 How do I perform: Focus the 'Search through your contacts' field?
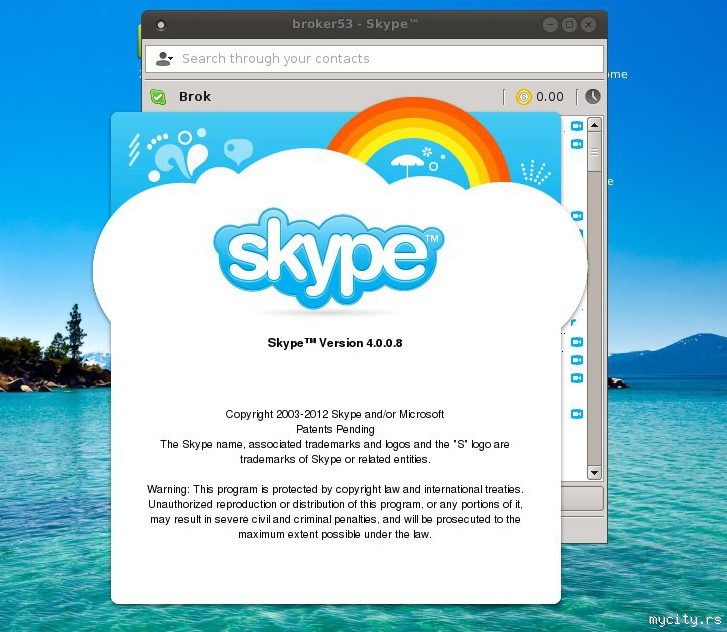375,58
